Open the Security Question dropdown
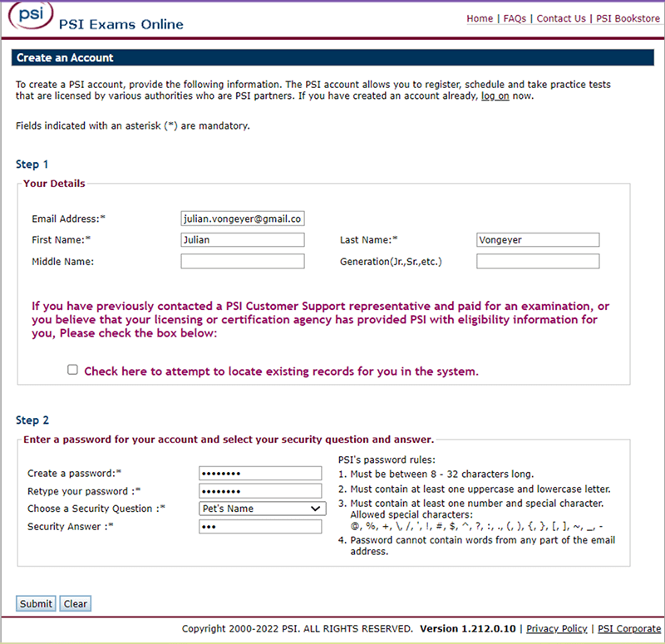The height and width of the screenshot is (644, 665). [262, 509]
